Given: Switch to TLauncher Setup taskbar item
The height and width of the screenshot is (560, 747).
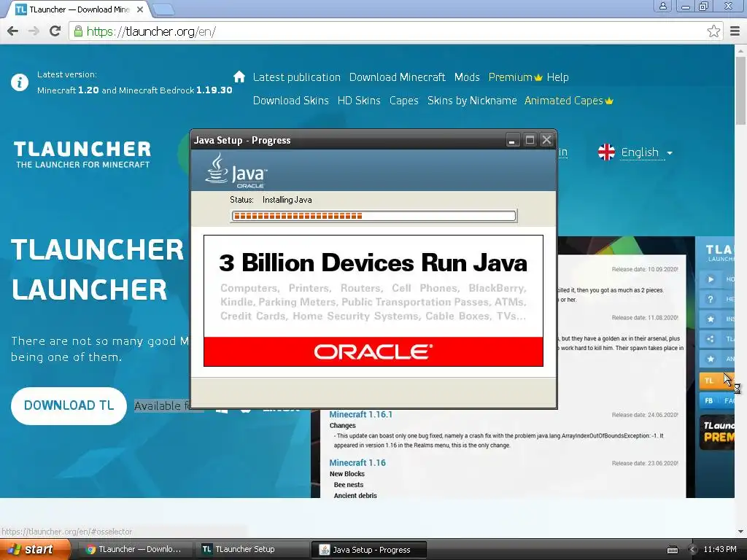Looking at the screenshot, I should click(x=252, y=550).
